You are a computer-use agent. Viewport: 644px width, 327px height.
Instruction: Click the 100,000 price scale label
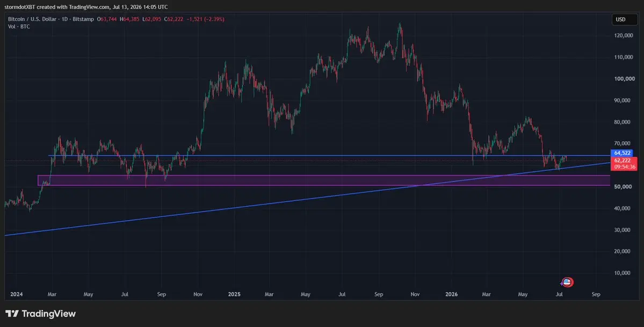(624, 79)
